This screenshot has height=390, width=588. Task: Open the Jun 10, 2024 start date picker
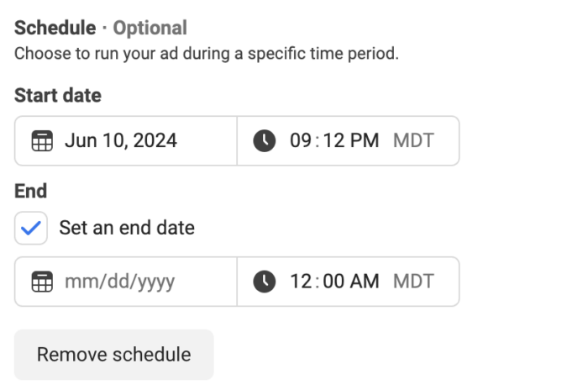(x=126, y=140)
